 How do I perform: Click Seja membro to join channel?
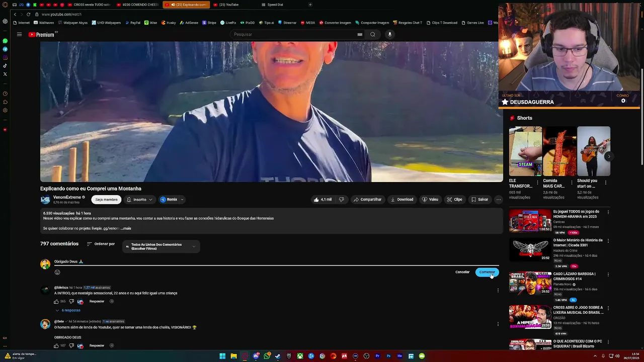pyautogui.click(x=106, y=200)
